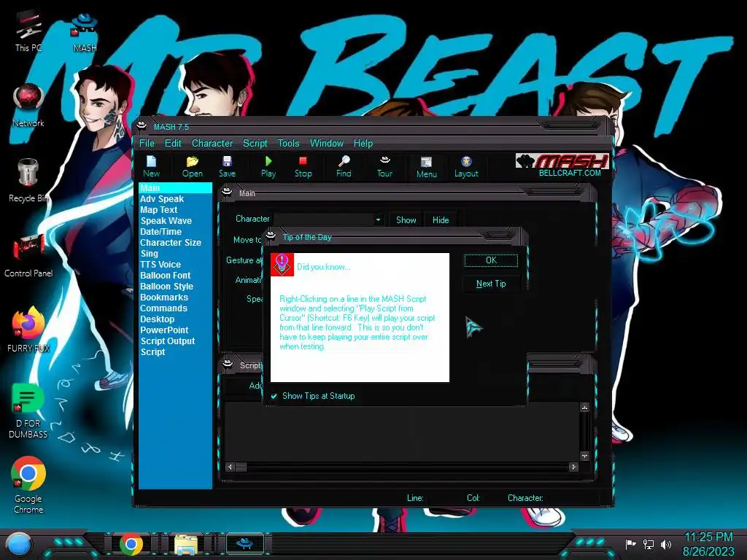
Task: Click script horizontal scroll right arrow
Action: point(573,467)
